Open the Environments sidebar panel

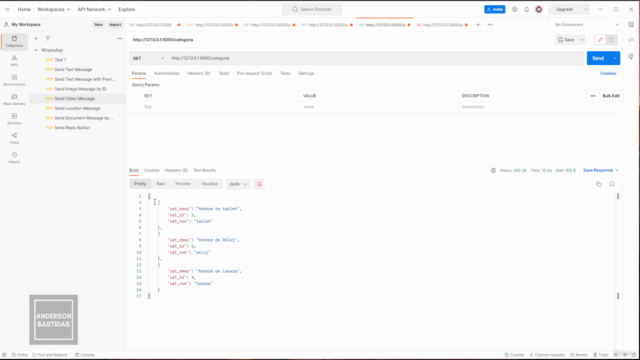coord(14,80)
